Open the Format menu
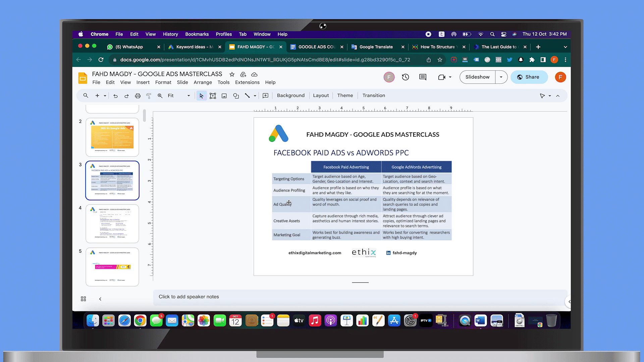Image resolution: width=644 pixels, height=362 pixels. pos(163,82)
